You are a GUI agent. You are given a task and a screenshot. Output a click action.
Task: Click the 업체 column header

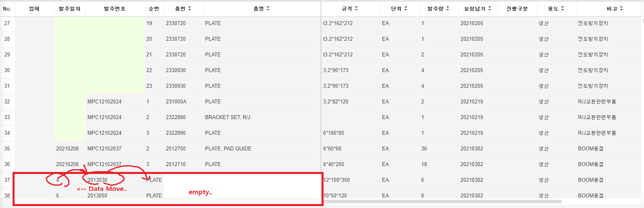pyautogui.click(x=35, y=9)
